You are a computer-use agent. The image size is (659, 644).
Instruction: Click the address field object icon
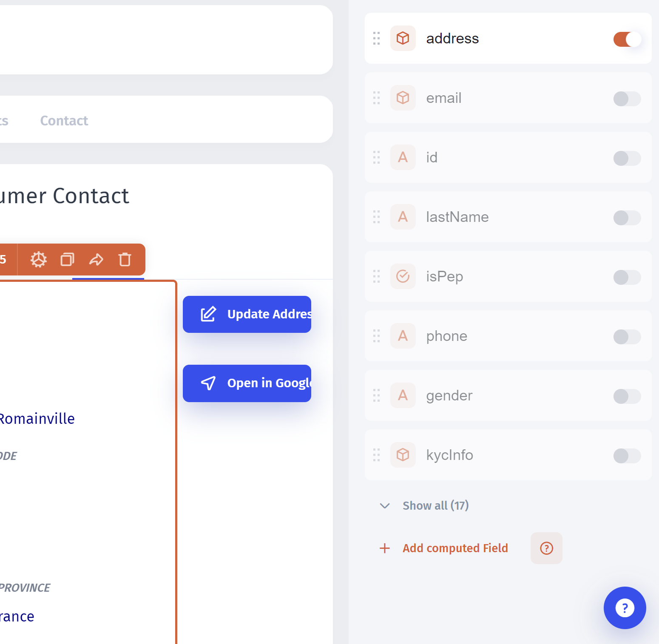pyautogui.click(x=403, y=38)
